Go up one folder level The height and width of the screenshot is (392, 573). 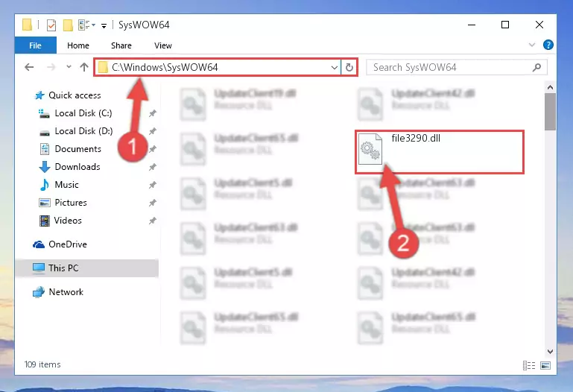(84, 67)
